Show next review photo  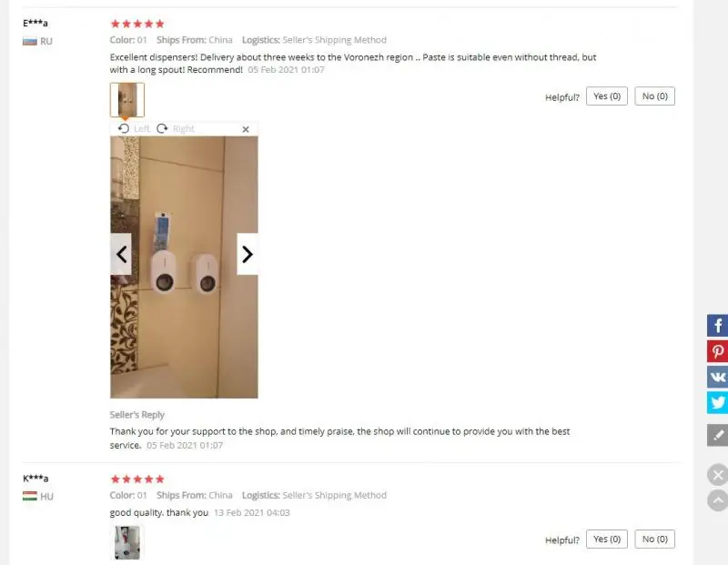point(248,254)
